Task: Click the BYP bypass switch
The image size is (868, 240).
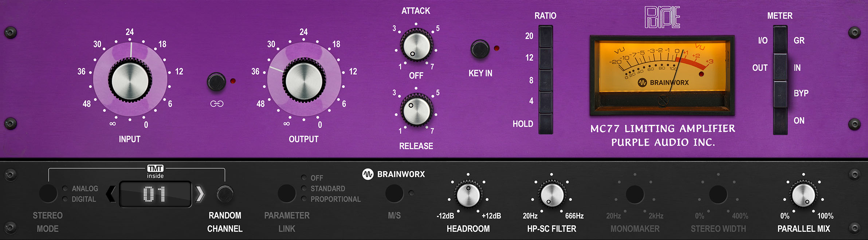Action: [780, 94]
